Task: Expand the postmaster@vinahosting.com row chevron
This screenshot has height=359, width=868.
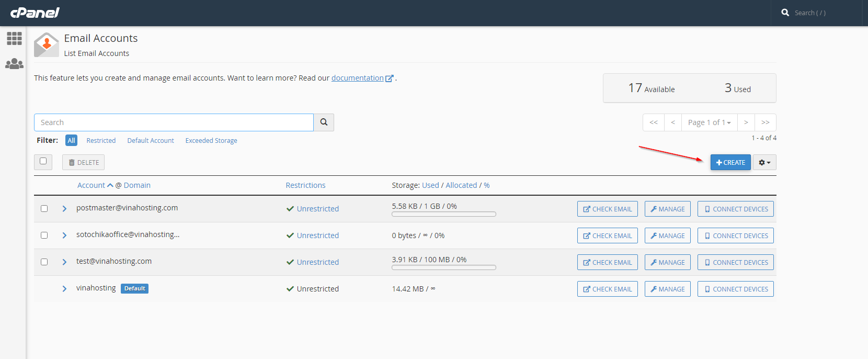Action: [64, 209]
